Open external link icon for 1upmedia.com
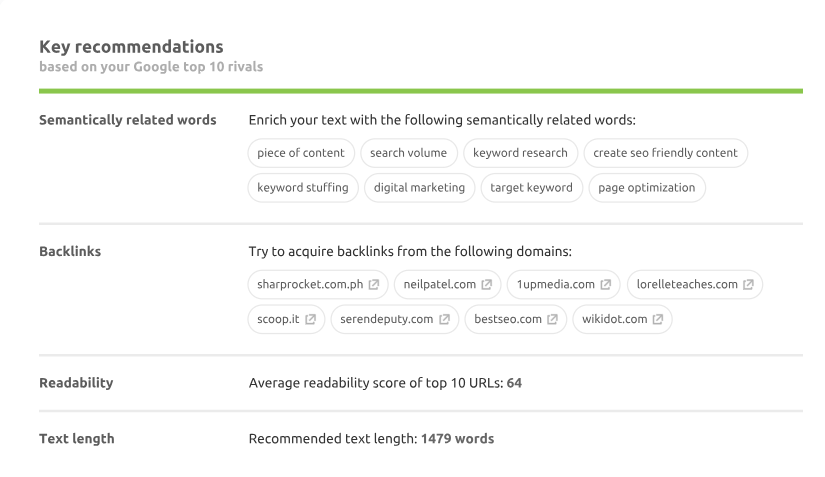 606,285
